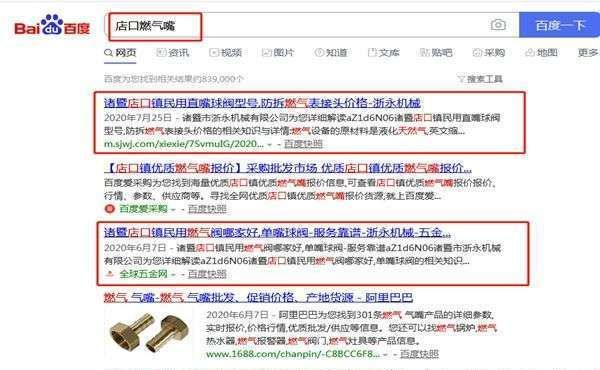Open the 知道 tab
600x370 pixels.
[x=331, y=52]
